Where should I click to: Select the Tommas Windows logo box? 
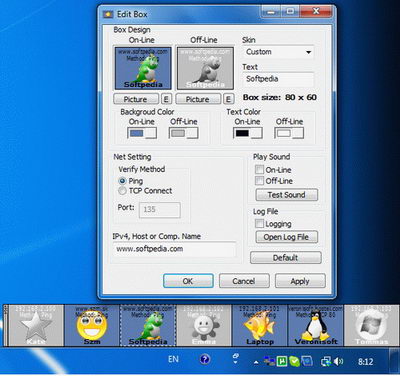[371, 325]
